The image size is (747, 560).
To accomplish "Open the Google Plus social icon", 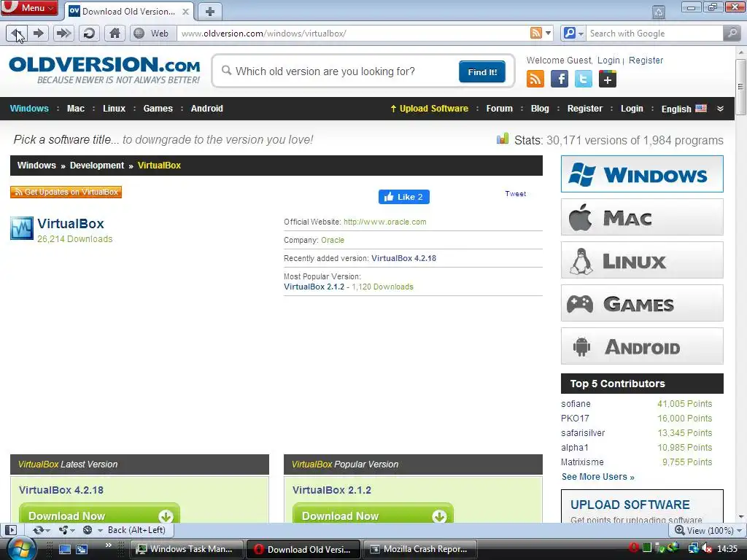I will (608, 79).
